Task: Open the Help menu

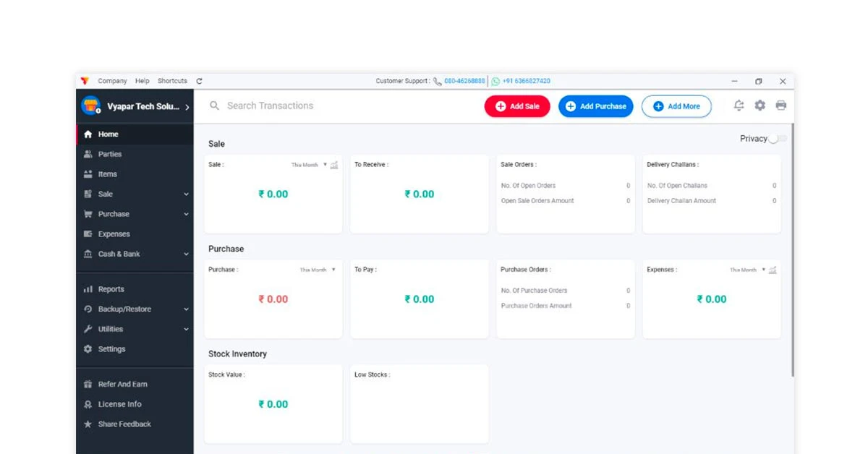Action: pyautogui.click(x=142, y=81)
